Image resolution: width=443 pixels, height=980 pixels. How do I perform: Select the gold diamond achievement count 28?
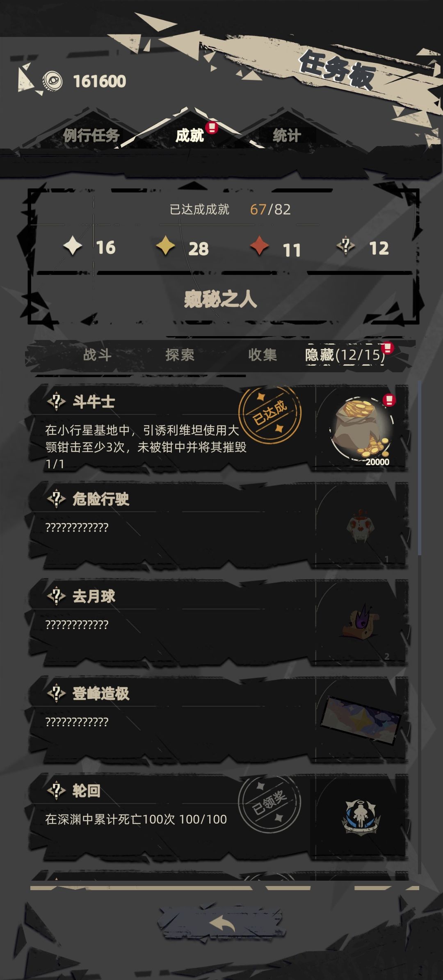[183, 248]
